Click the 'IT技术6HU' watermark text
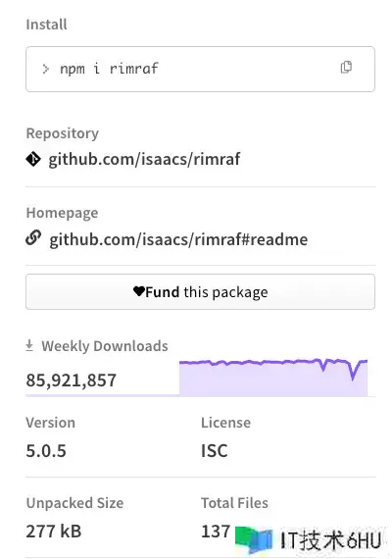The width and height of the screenshot is (392, 559). coord(330,540)
